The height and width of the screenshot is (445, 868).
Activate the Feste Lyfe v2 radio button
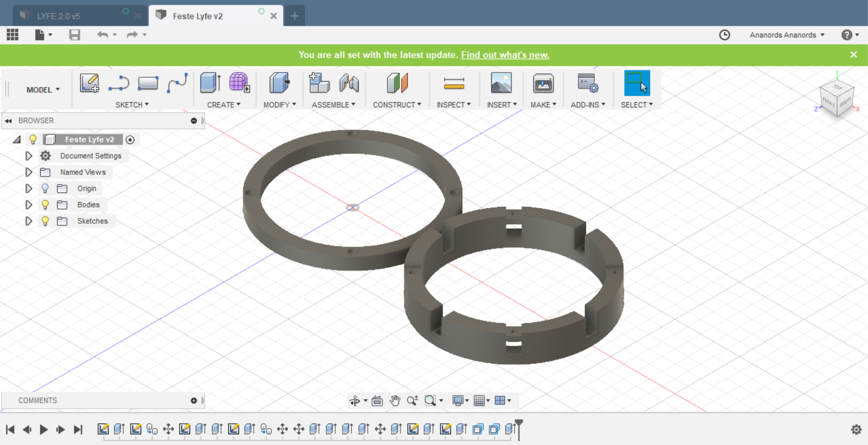tap(130, 140)
